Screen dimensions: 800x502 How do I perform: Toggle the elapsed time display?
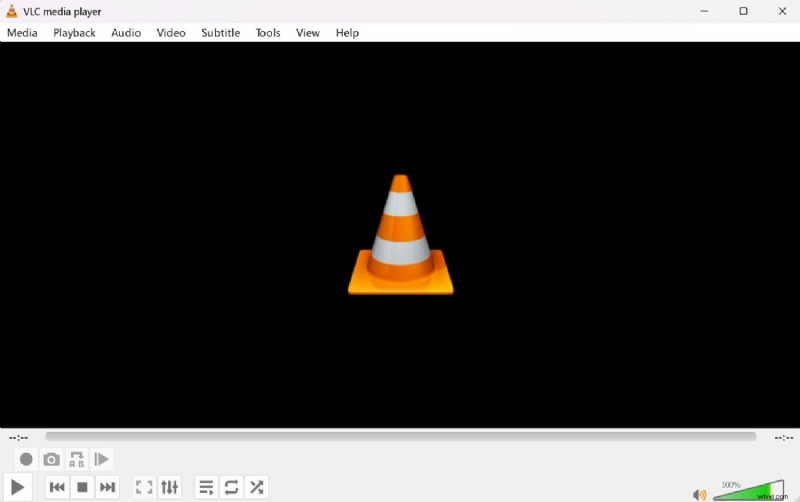point(18,438)
